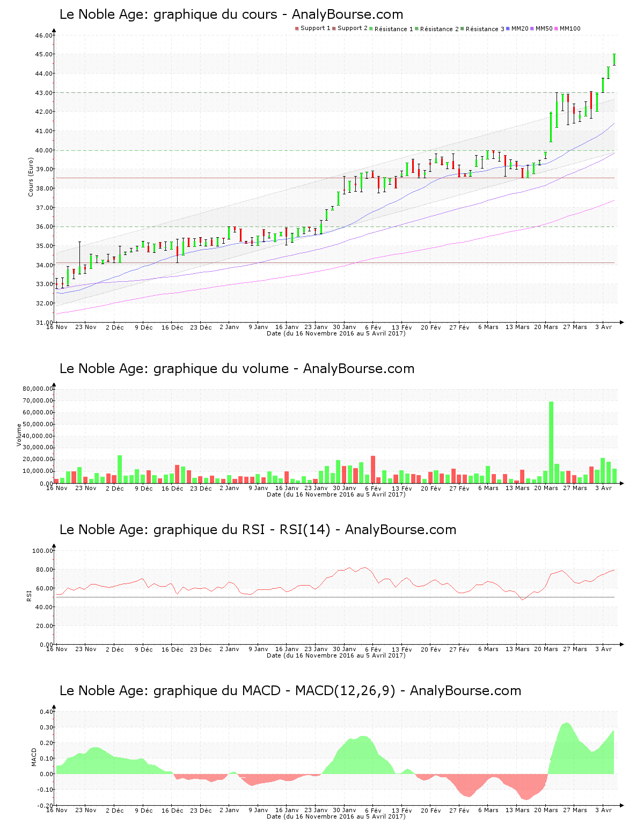Click the Cours (Euro) axis title
Screen dimensions: 644x832
pos(31,177)
